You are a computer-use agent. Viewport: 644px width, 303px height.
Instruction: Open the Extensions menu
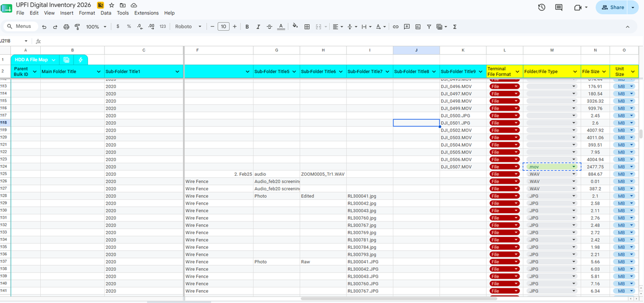[147, 13]
